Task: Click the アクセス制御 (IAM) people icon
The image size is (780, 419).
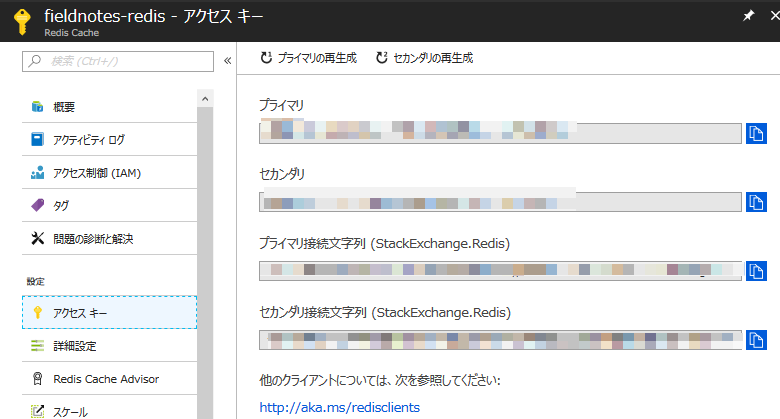Action: [x=37, y=173]
